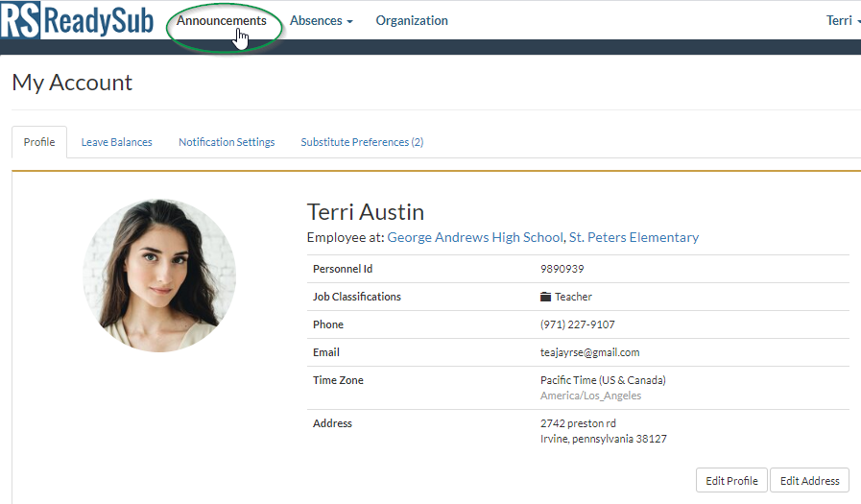Click the America/Los_Angeles text
Image resolution: width=861 pixels, height=504 pixels.
coord(590,396)
